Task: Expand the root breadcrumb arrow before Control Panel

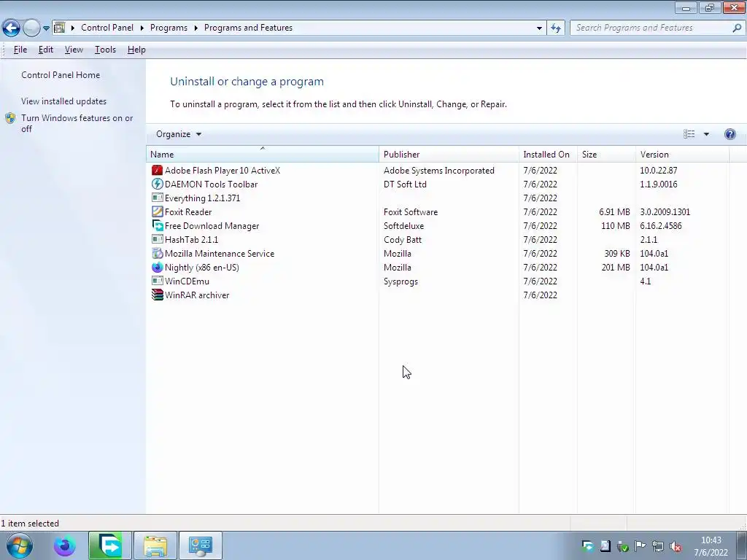Action: tap(73, 28)
